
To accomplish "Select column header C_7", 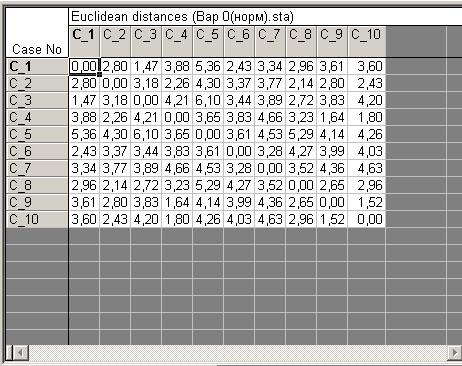I will (270, 41).
